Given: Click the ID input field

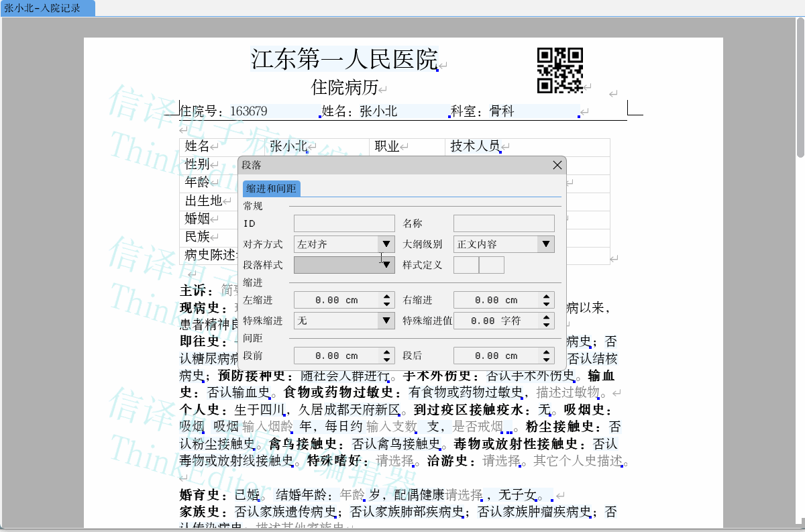Looking at the screenshot, I should 344,223.
